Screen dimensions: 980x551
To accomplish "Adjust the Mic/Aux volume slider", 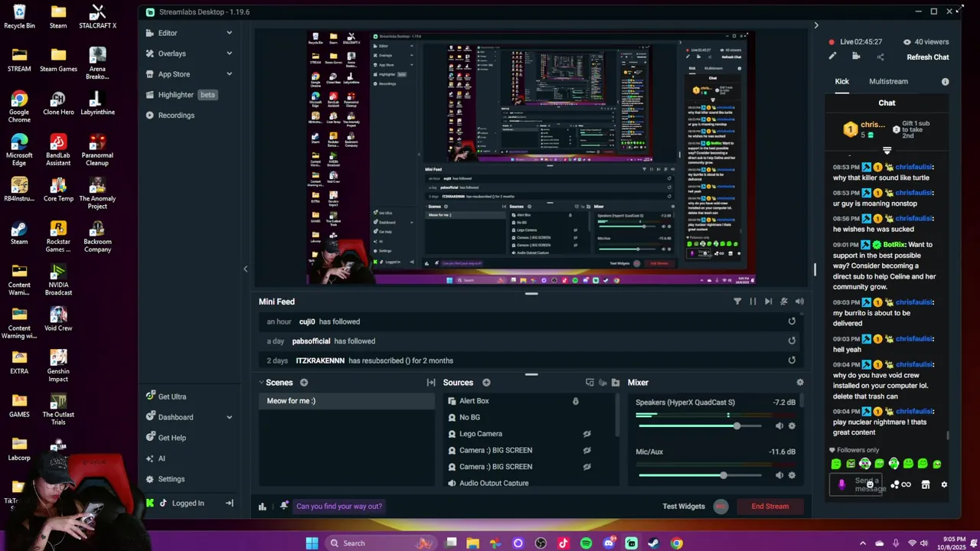I will pos(698,475).
